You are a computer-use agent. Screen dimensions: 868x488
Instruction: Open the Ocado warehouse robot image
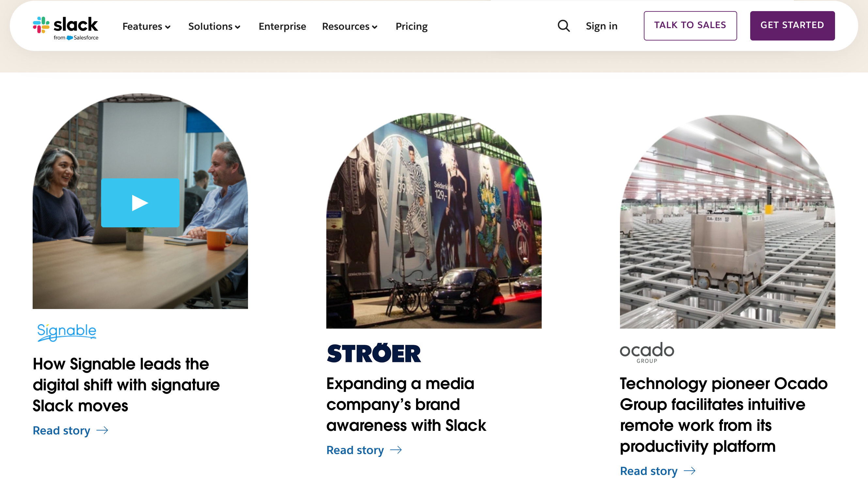[727, 222]
